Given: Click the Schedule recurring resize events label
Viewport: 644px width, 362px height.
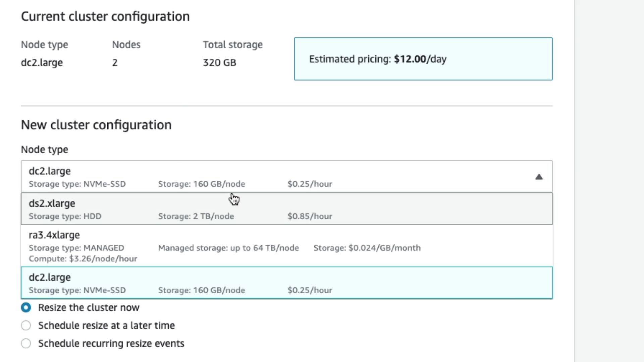Looking at the screenshot, I should pyautogui.click(x=111, y=344).
